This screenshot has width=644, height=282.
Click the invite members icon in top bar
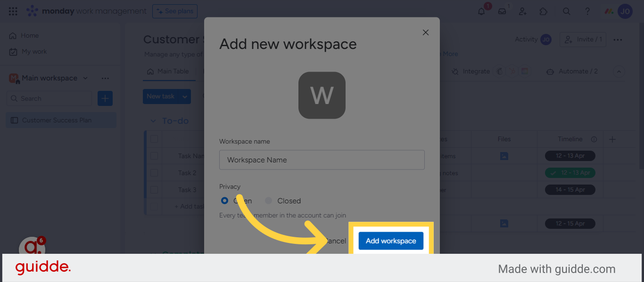(x=522, y=11)
